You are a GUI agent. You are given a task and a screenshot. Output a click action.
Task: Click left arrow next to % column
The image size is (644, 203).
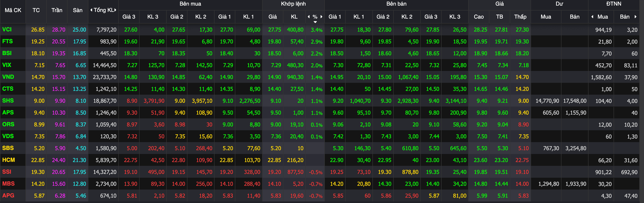click(309, 17)
